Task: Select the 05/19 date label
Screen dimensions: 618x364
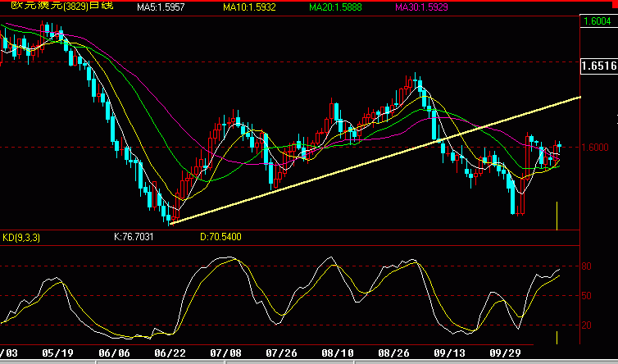Action: [57, 353]
